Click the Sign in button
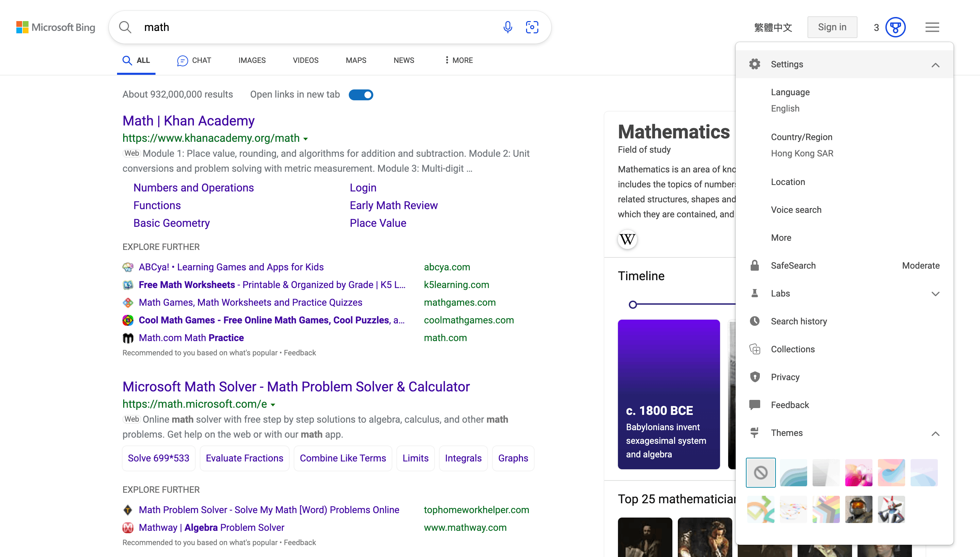The image size is (980, 557). 832,27
